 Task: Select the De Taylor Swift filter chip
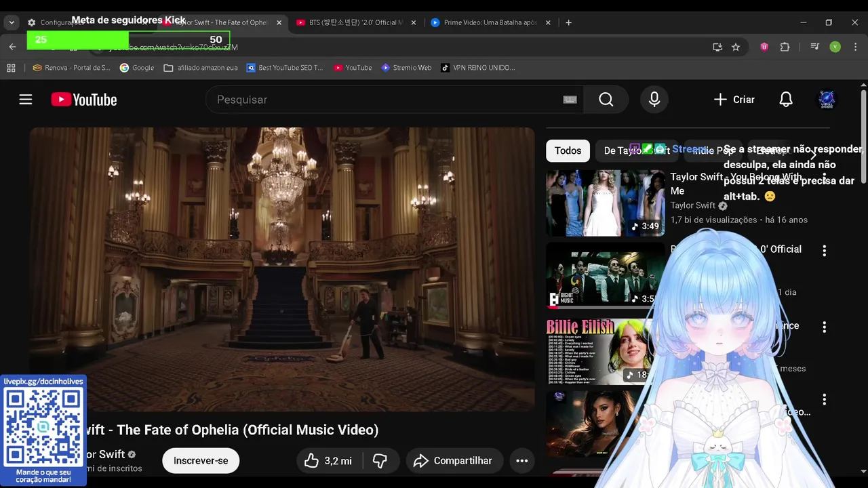point(636,150)
